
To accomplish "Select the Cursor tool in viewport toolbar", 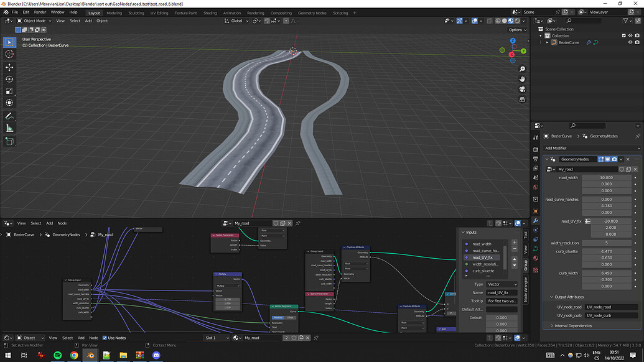I will coord(9,54).
